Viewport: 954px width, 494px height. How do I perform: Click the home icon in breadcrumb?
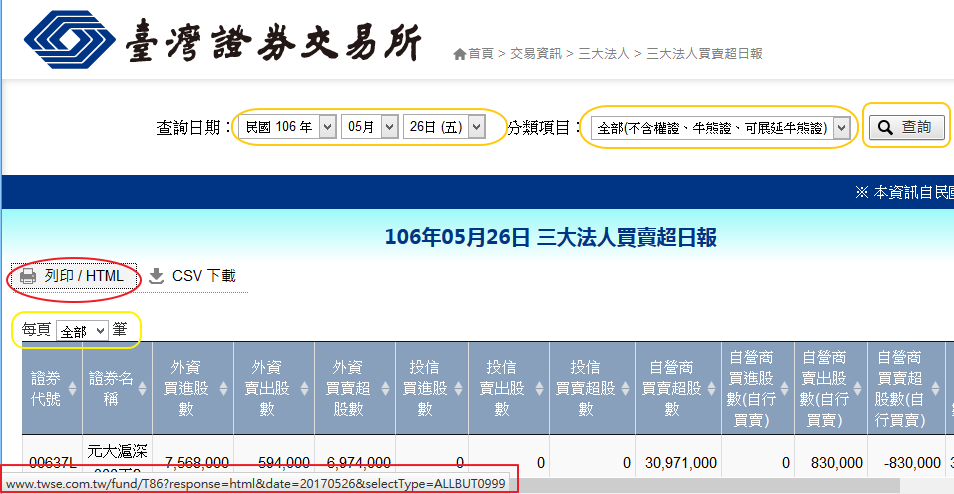(459, 54)
